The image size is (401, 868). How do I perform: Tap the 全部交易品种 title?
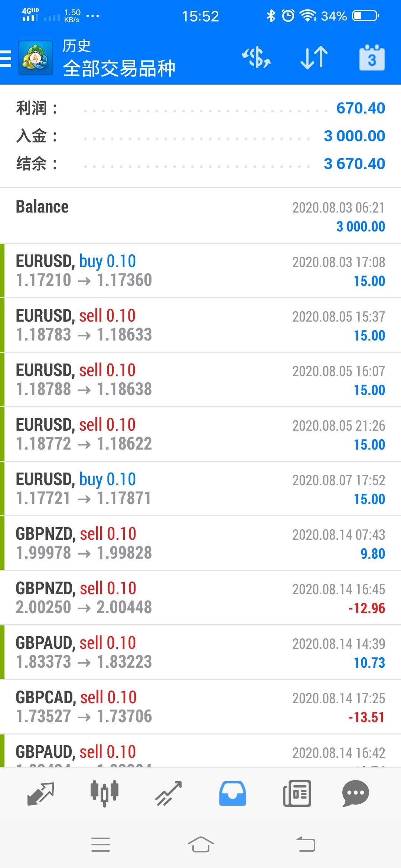[119, 68]
